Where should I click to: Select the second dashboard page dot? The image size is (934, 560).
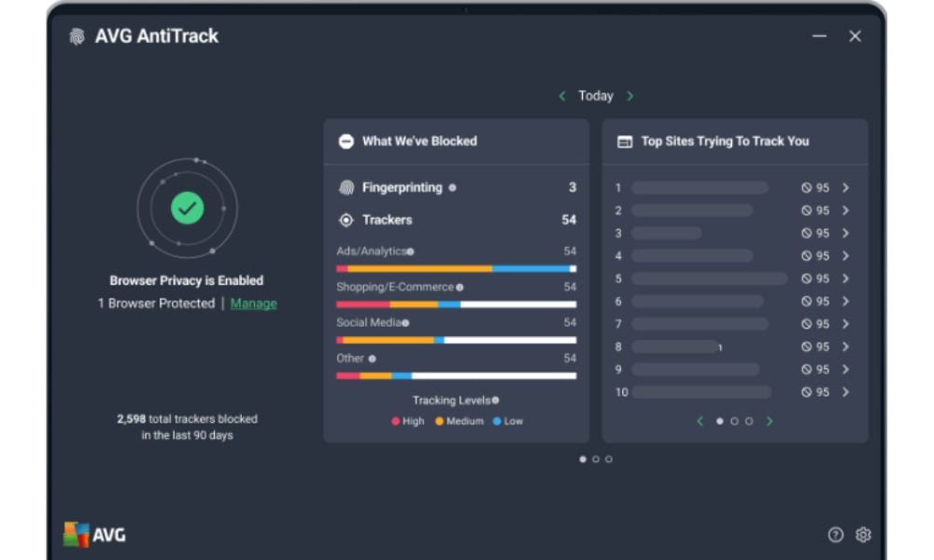coord(596,459)
